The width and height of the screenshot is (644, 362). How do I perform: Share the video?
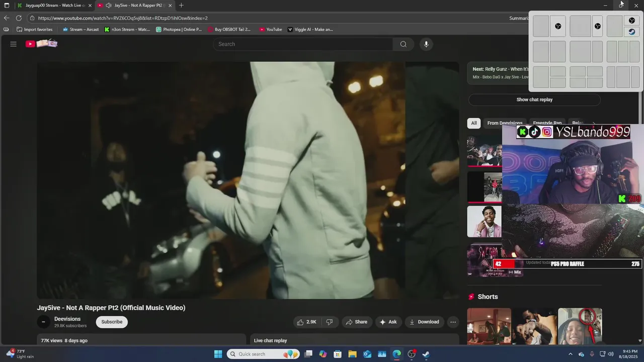[356, 322]
